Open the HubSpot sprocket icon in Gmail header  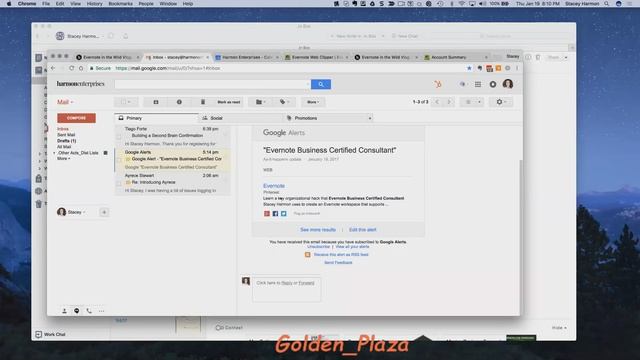438,84
